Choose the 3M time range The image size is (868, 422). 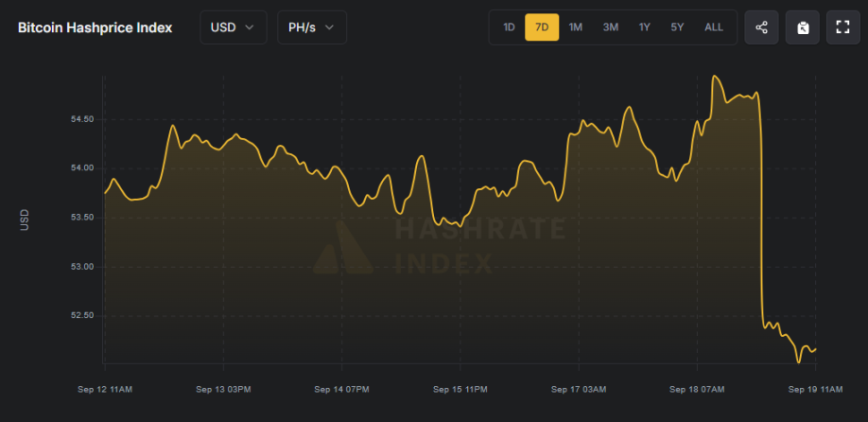(x=610, y=27)
